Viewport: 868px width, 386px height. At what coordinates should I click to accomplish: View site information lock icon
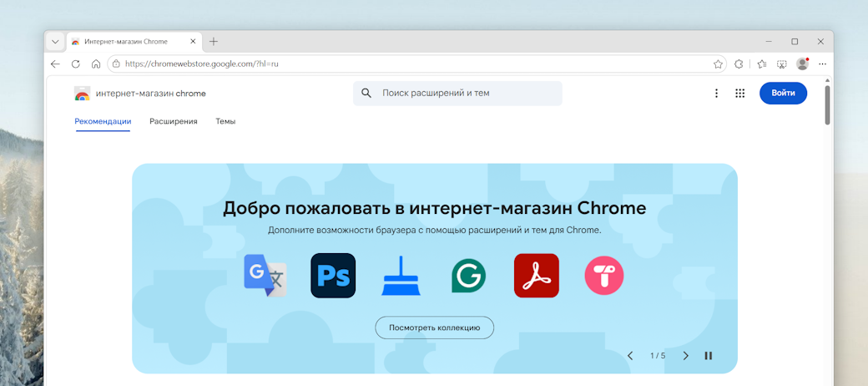116,63
